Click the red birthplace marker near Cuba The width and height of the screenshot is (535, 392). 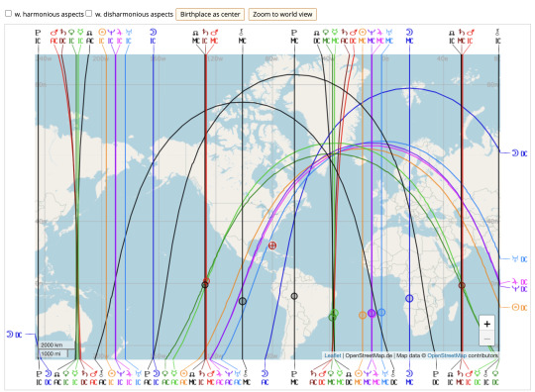click(271, 245)
